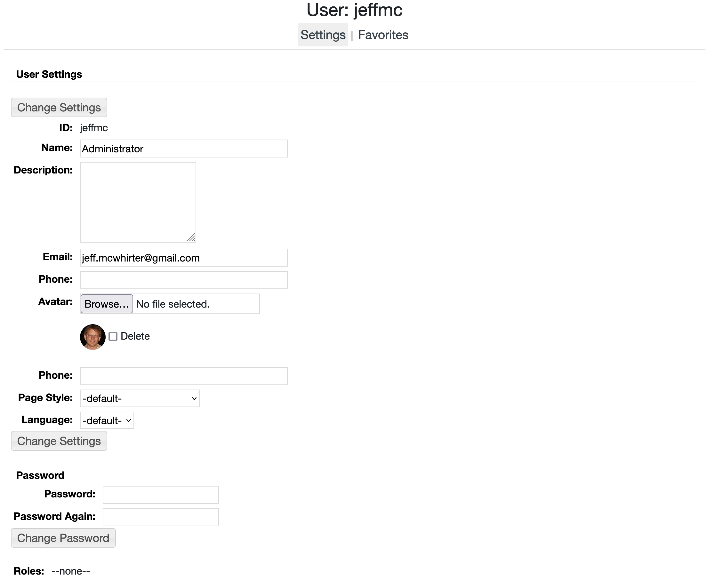This screenshot has height=588, width=707.
Task: Open the Page Style dropdown
Action: [x=139, y=399]
